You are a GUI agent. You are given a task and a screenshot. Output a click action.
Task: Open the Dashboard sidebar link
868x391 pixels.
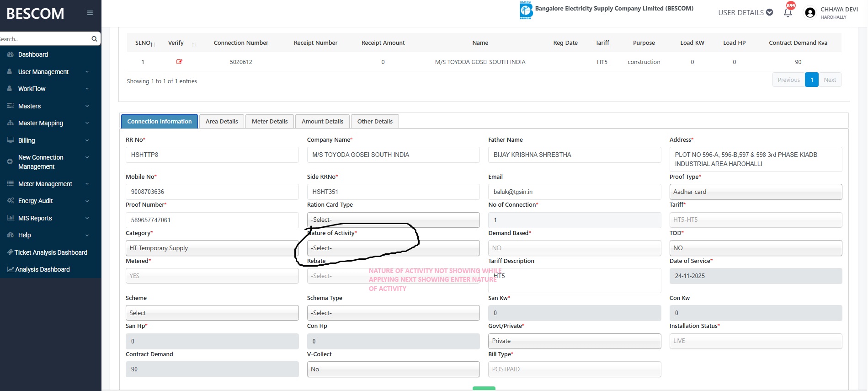[33, 54]
